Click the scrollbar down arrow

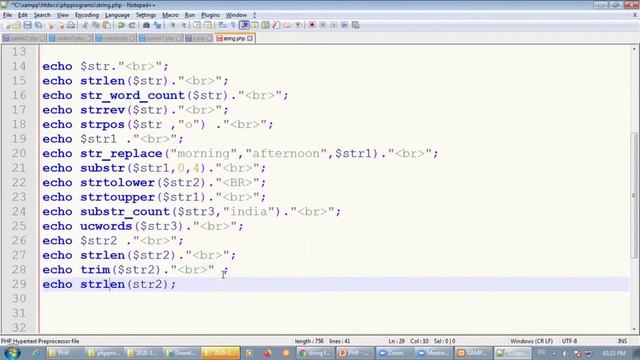coord(634,329)
